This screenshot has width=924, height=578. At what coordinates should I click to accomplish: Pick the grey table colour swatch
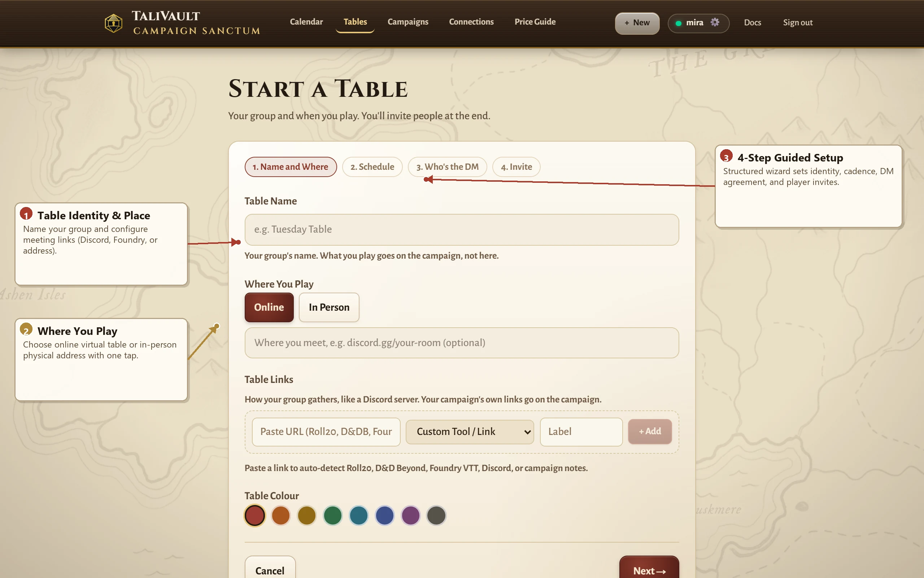436,515
